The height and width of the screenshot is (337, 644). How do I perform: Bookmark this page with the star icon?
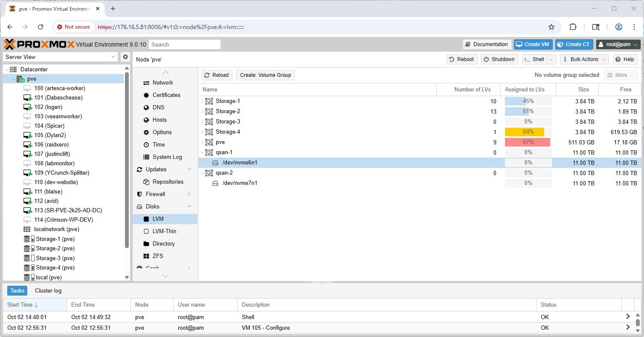551,27
